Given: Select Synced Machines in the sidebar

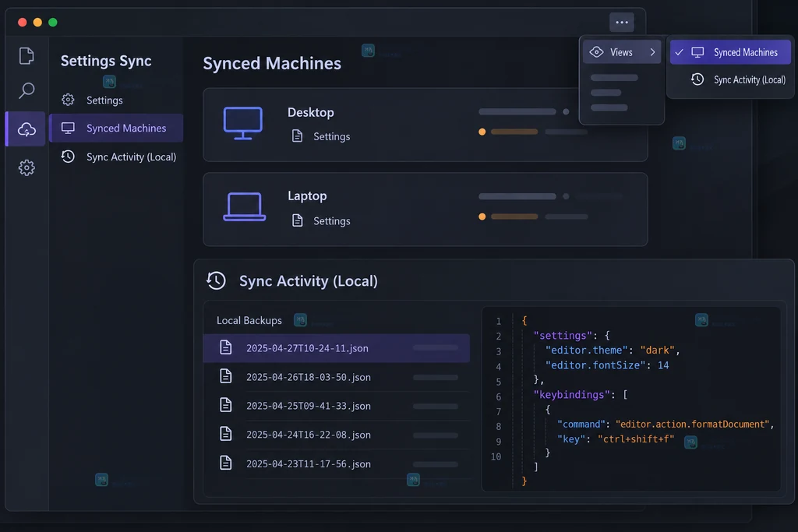Looking at the screenshot, I should click(x=117, y=129).
